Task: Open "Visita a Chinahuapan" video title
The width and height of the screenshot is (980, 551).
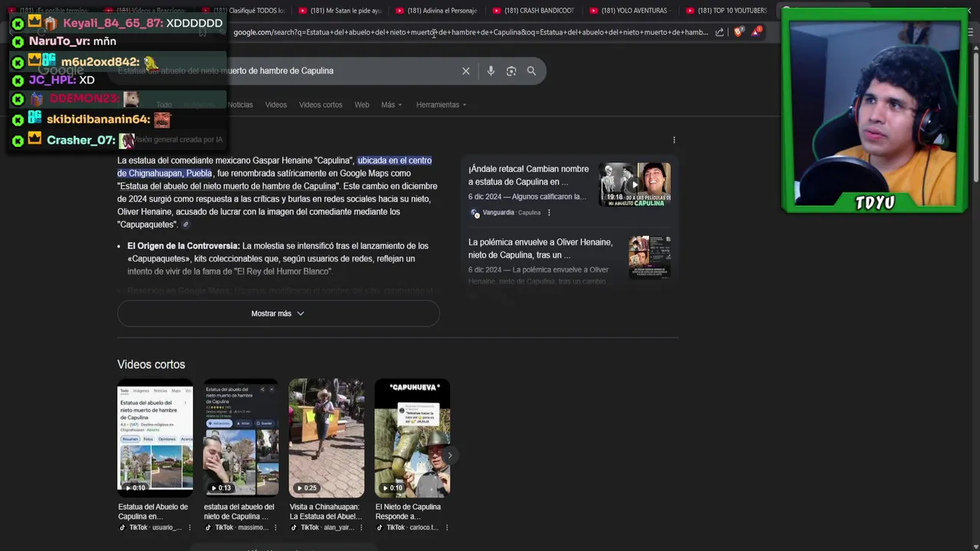Action: coord(325,511)
